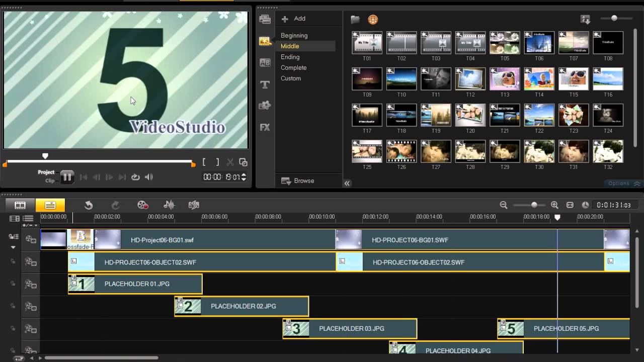Image resolution: width=644 pixels, height=362 pixels.
Task: Switch preview to Project mode
Action: coord(46,172)
